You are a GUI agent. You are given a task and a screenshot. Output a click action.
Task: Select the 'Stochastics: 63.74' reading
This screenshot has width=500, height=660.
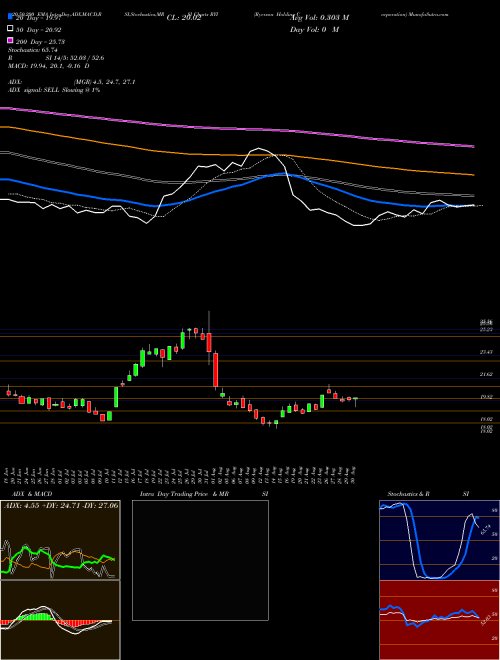coord(33,50)
